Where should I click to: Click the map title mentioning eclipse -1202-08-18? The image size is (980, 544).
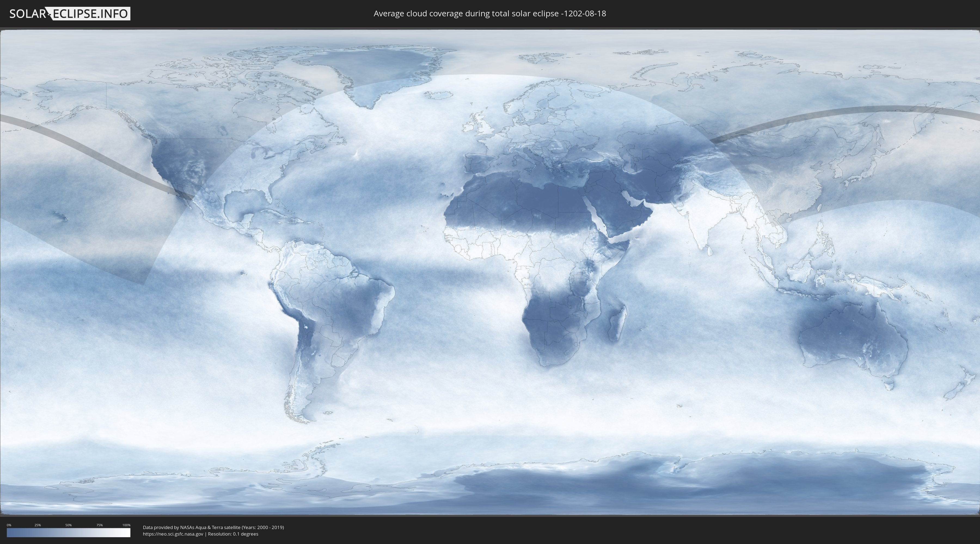pyautogui.click(x=490, y=14)
